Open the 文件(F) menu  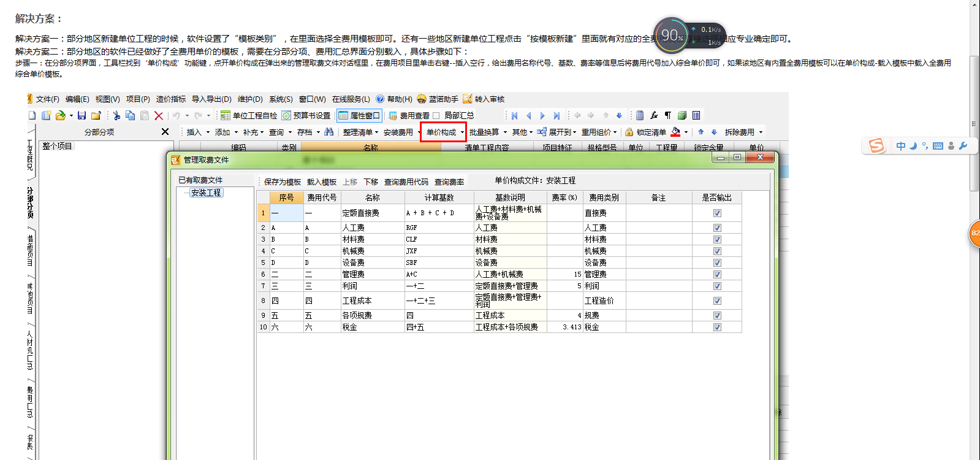pos(47,99)
